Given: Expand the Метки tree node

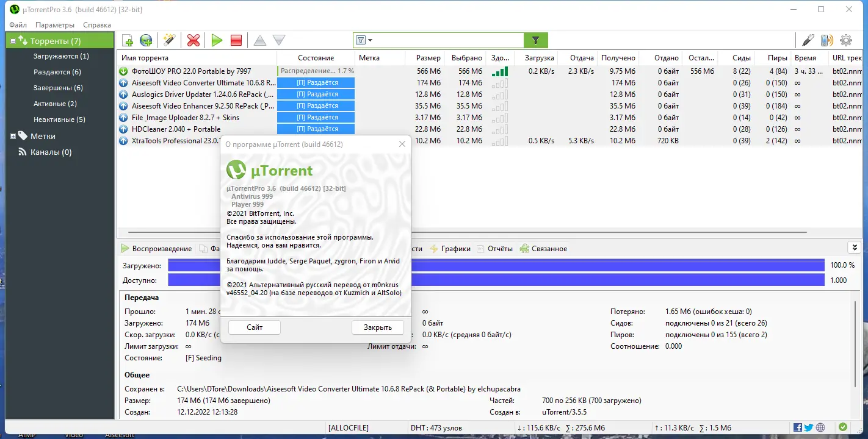Looking at the screenshot, I should click(13, 136).
